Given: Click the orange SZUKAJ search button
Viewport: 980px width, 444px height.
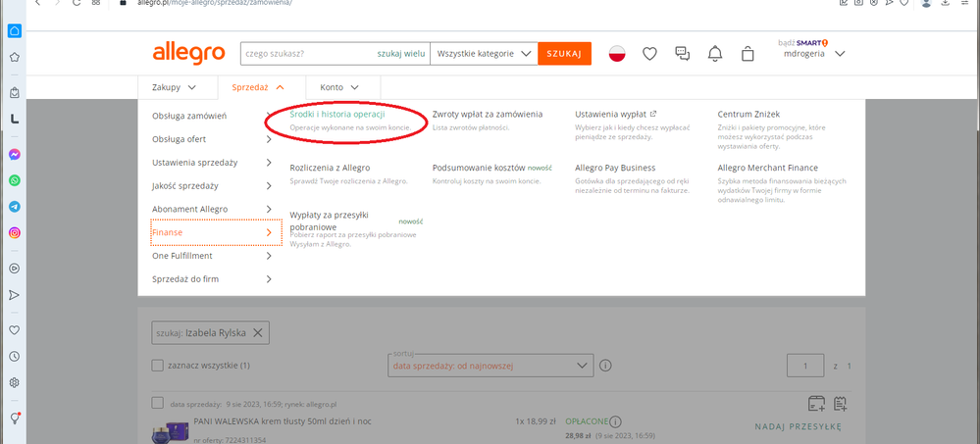Looking at the screenshot, I should (564, 54).
